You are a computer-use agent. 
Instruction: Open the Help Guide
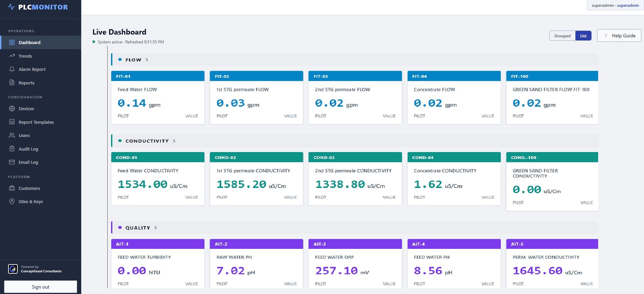pyautogui.click(x=619, y=36)
